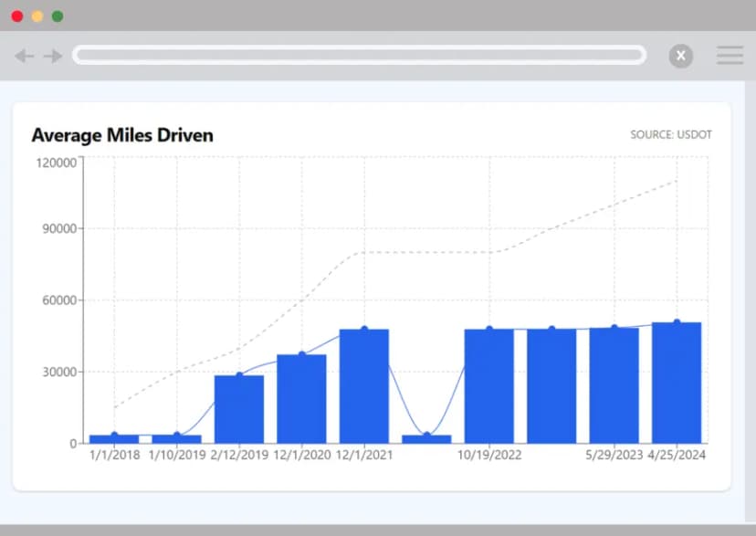Select the 12/1/2021 bar
Image resolution: width=756 pixels, height=536 pixels.
tap(364, 386)
